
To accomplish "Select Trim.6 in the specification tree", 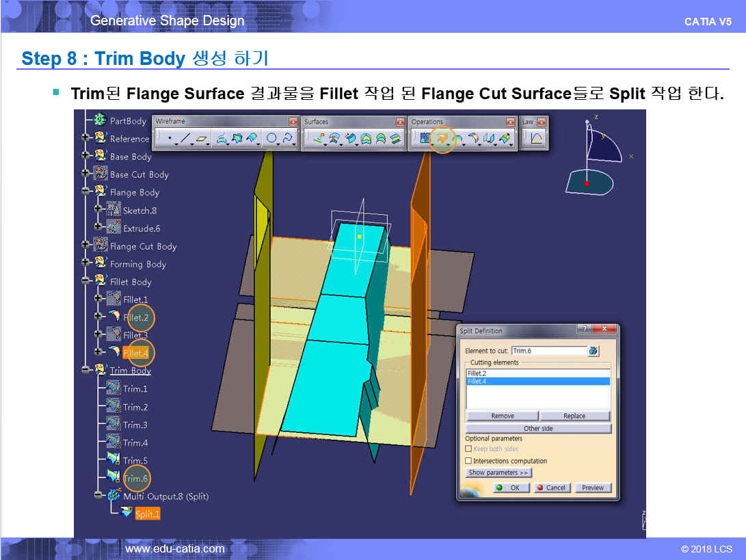I will coord(135,479).
